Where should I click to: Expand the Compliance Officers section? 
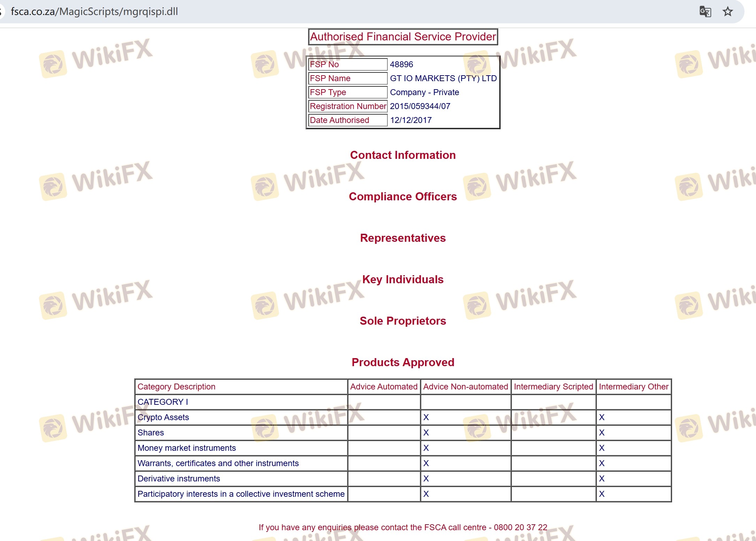tap(403, 196)
